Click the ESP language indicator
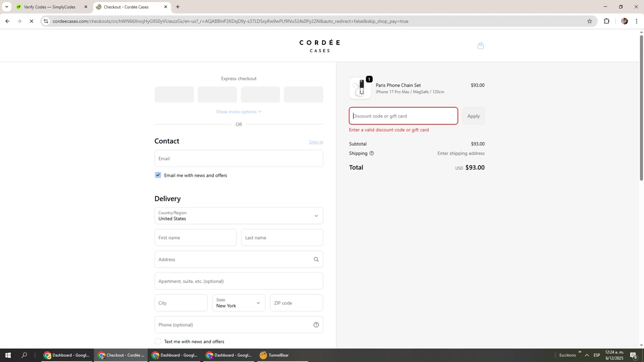 pos(597,355)
